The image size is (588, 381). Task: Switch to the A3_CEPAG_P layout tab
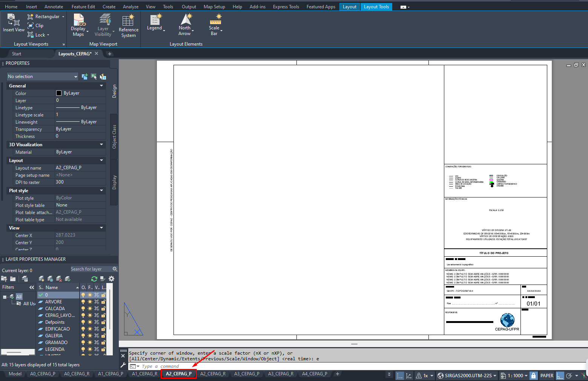[247, 374]
